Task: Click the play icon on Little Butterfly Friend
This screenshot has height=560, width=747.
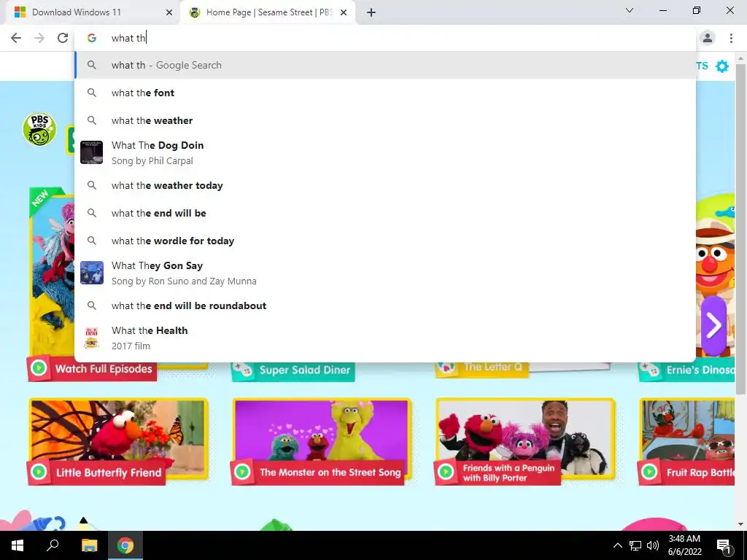Action: (39, 472)
